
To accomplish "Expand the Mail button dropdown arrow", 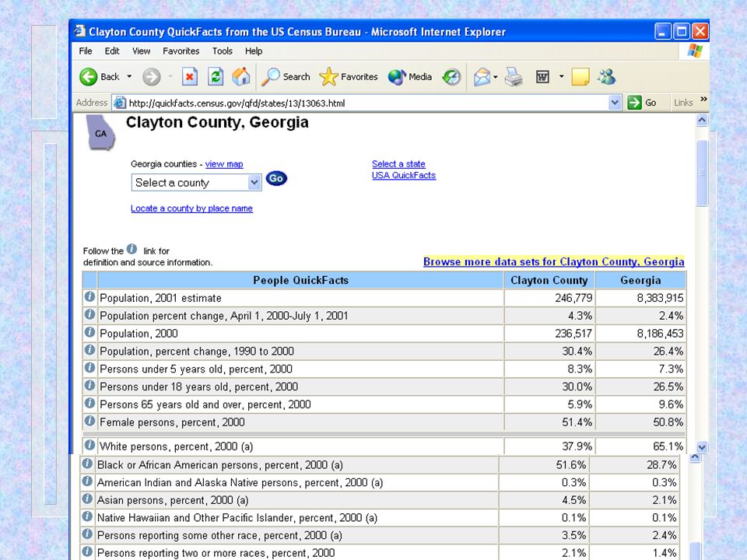I will [x=496, y=77].
